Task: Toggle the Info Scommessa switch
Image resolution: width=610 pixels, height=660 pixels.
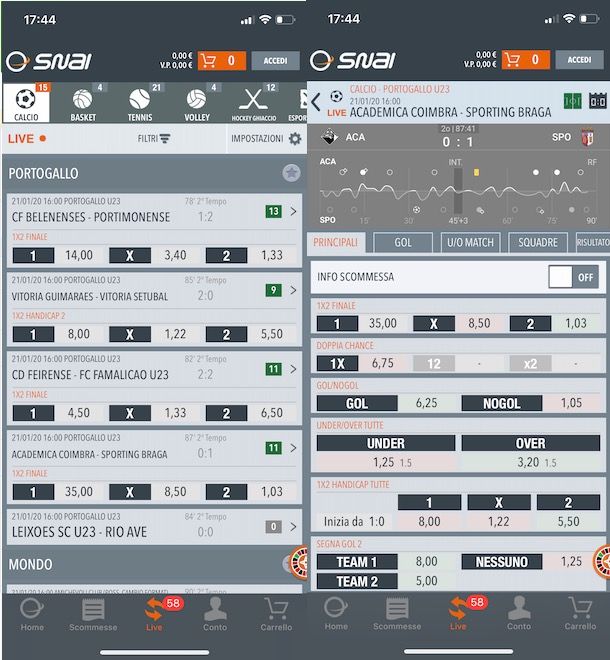Action: pos(573,277)
